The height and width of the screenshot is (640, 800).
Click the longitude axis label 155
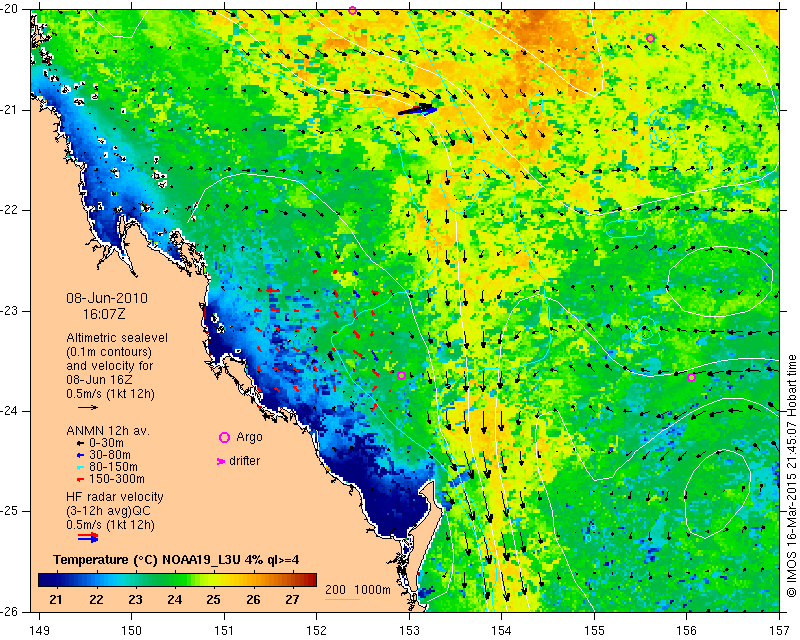[x=594, y=631]
